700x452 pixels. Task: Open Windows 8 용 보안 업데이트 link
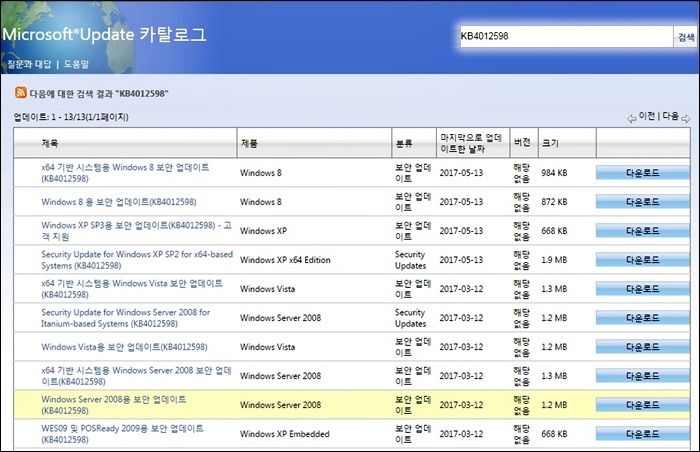[119, 202]
